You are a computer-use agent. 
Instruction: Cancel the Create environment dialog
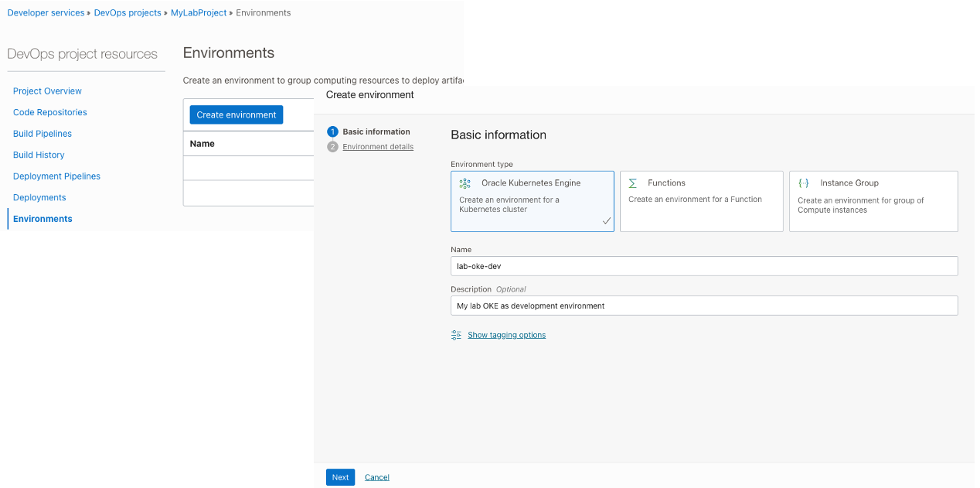377,477
